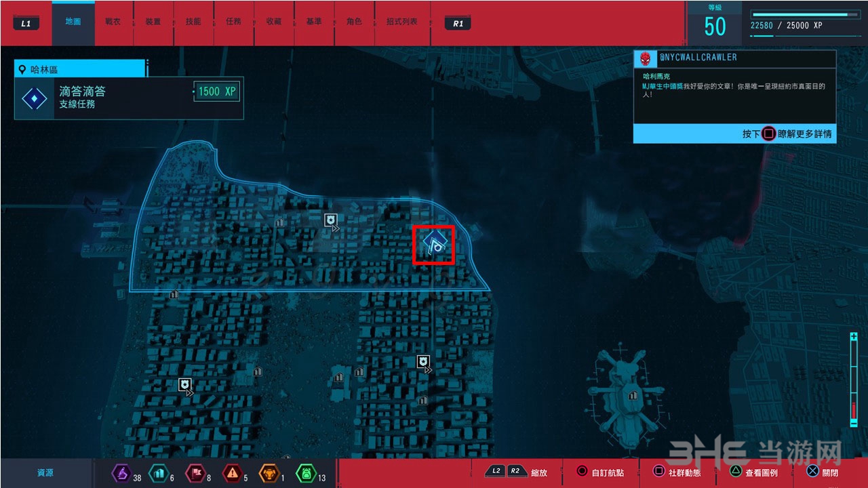Click the L2 R2 縮放 zoom prompt
Viewport: 868px width, 488px height.
click(517, 472)
